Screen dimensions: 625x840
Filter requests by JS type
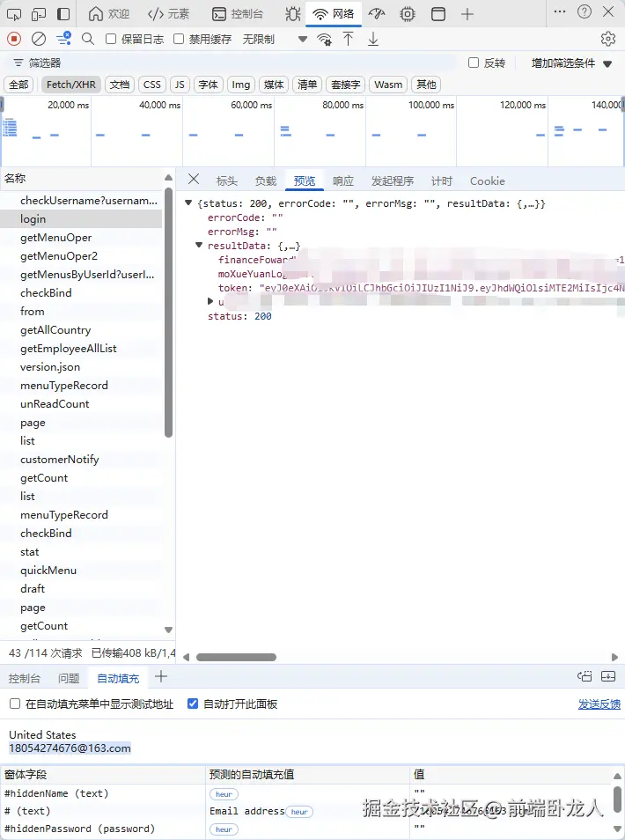click(x=180, y=85)
